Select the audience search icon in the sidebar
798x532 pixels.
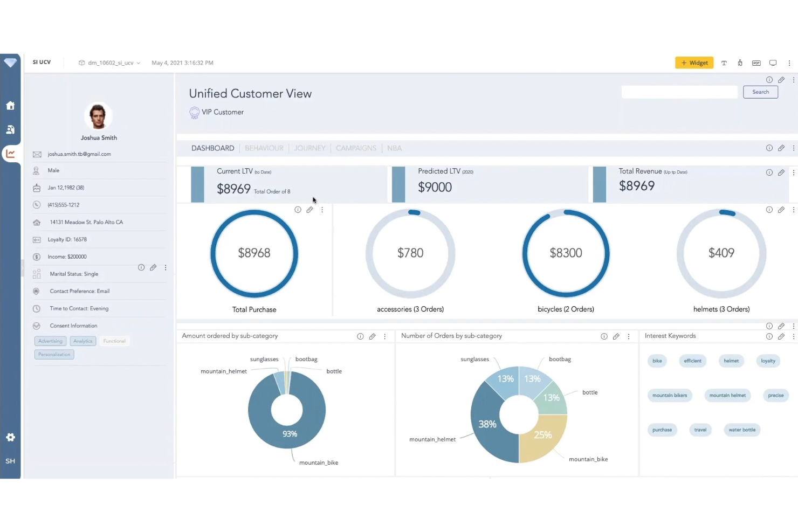(10, 129)
